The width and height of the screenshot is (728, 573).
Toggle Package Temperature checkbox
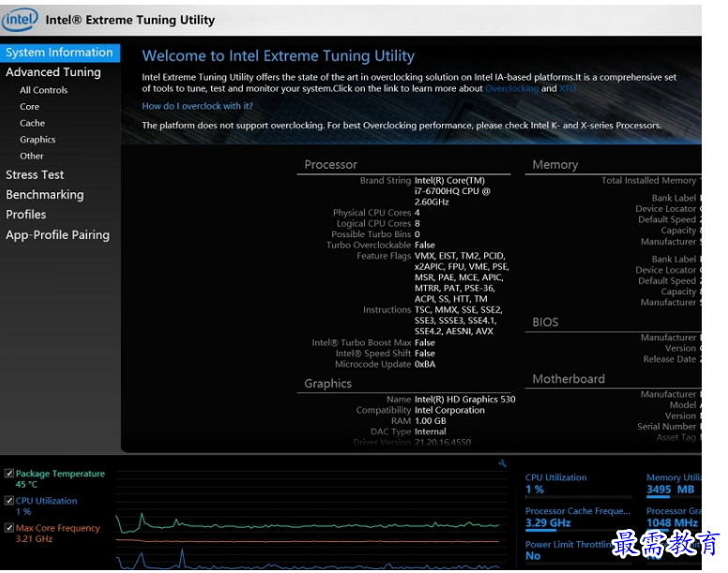tap(8, 474)
